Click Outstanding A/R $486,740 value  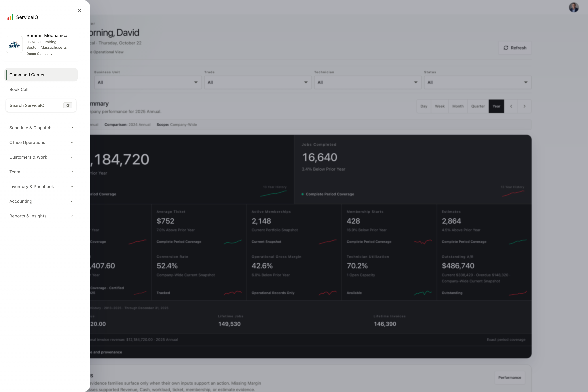click(x=458, y=266)
